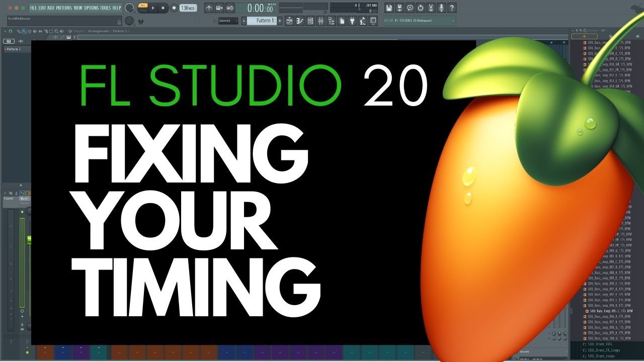Open the Channel rack view icon
644x362 pixels.
(310, 21)
